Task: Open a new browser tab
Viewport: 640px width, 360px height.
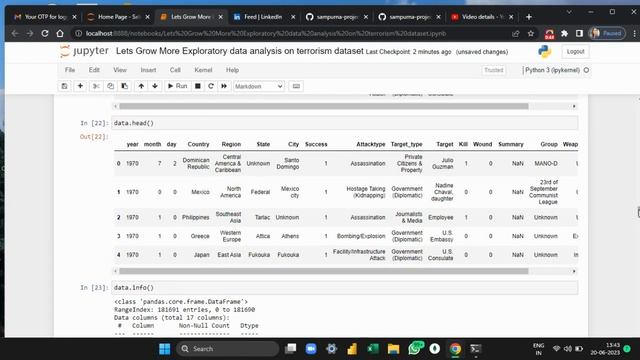Action: tap(529, 17)
